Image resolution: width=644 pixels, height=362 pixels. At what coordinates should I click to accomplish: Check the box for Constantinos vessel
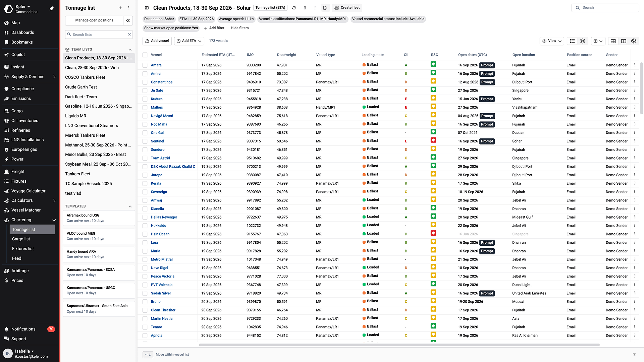click(145, 82)
